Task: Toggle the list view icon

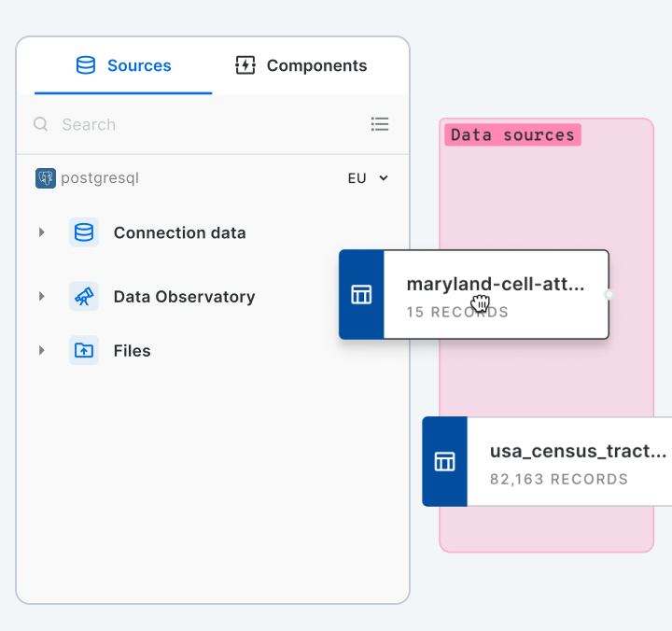Action: (x=380, y=124)
